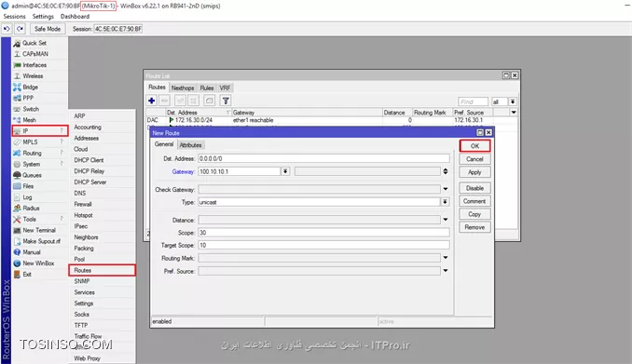The image size is (632, 364).
Task: Click Exit in the sidebar
Action: (x=27, y=275)
